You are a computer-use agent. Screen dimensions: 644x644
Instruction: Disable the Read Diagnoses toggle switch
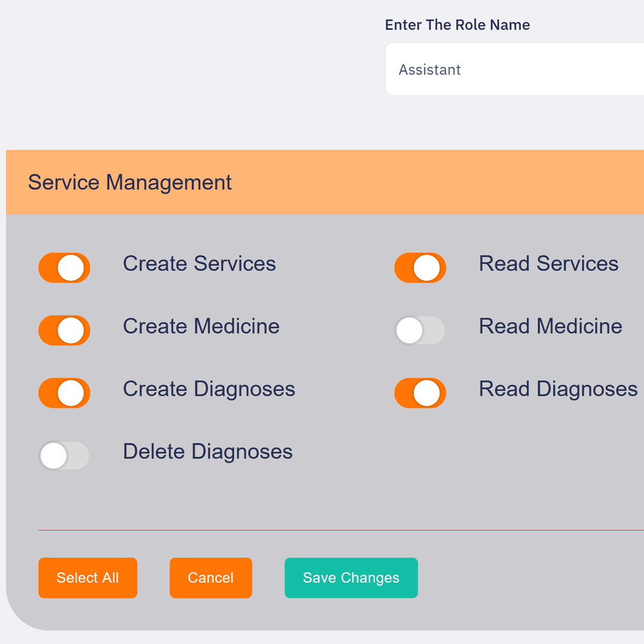tap(420, 393)
